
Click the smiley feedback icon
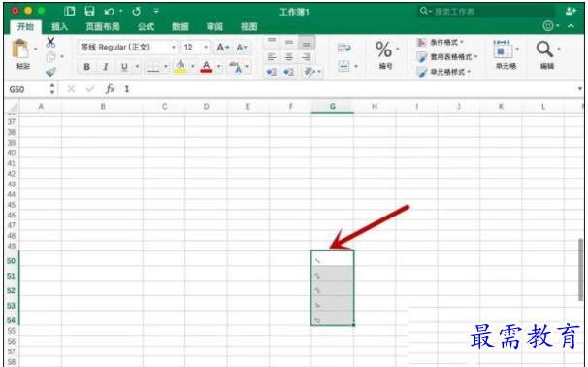pyautogui.click(x=548, y=26)
